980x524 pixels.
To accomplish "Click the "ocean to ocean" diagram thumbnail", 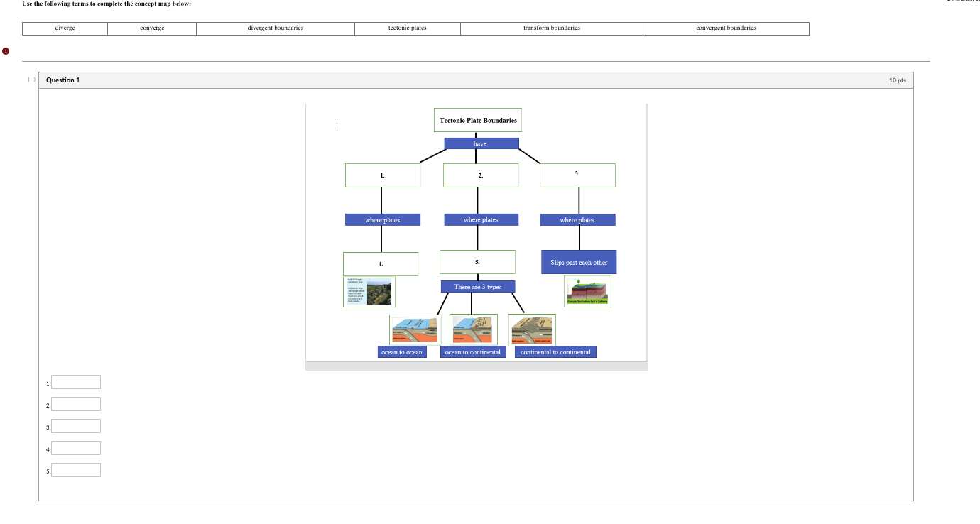I will (415, 329).
